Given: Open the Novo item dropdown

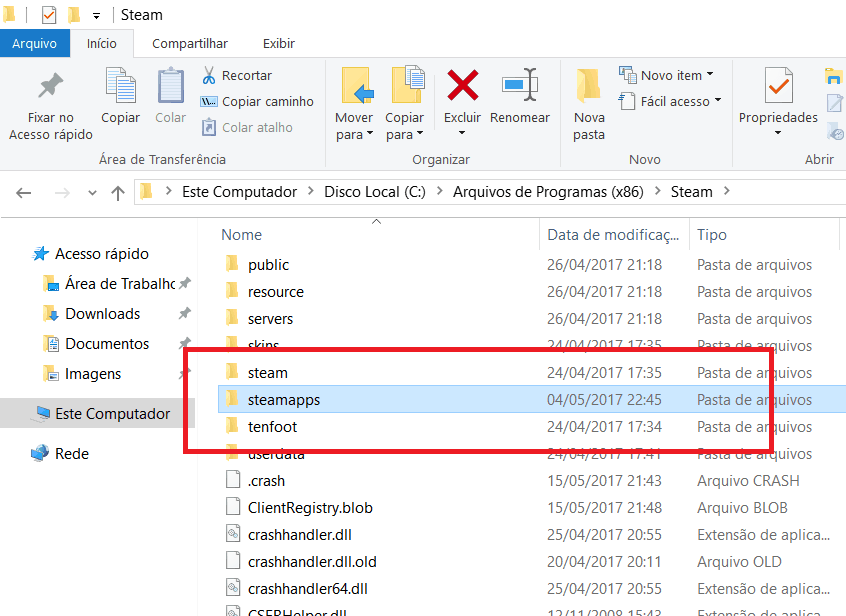Looking at the screenshot, I should click(666, 75).
